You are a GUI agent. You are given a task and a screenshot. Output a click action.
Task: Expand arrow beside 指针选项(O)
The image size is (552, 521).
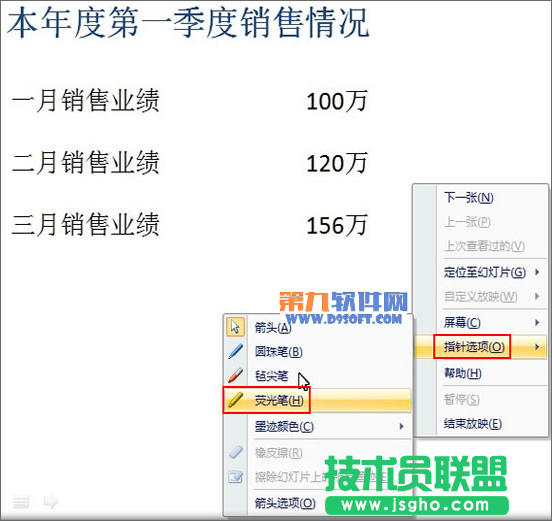click(x=537, y=347)
